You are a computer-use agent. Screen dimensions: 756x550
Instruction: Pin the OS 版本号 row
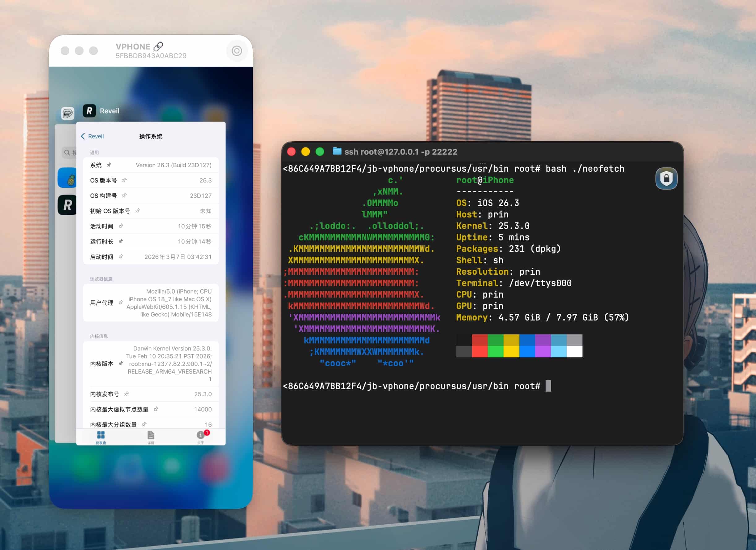point(124,180)
